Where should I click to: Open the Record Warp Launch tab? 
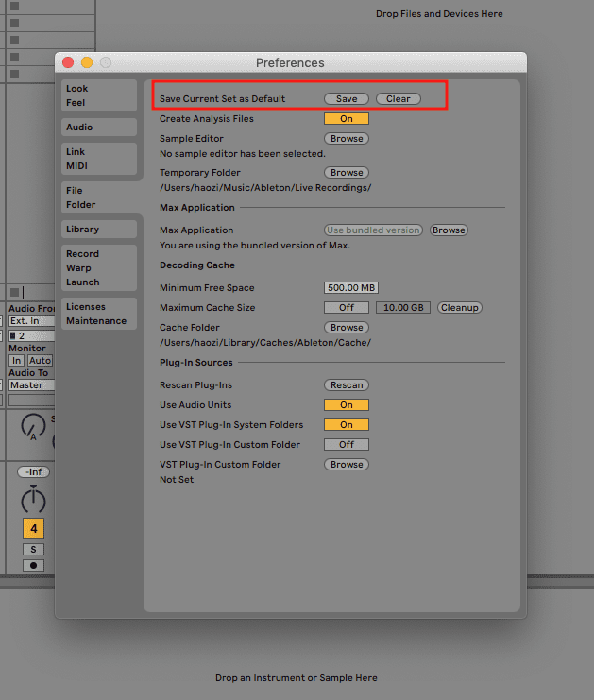[98, 268]
